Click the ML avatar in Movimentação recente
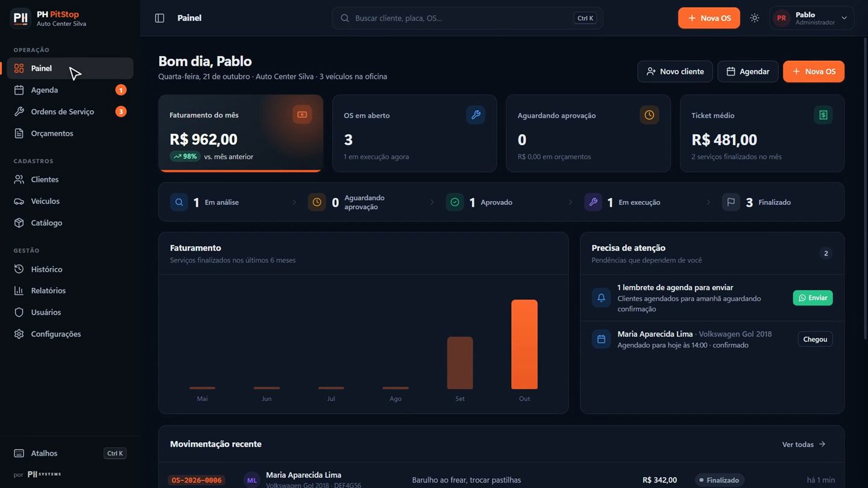 (252, 480)
